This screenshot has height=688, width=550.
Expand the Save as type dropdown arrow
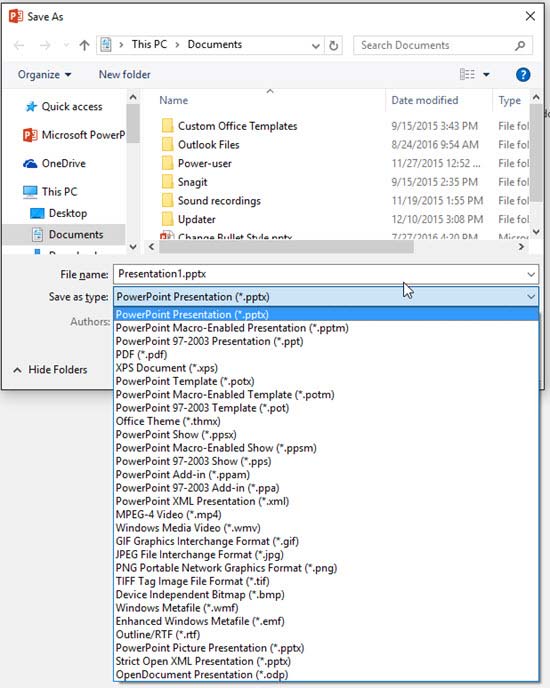531,297
